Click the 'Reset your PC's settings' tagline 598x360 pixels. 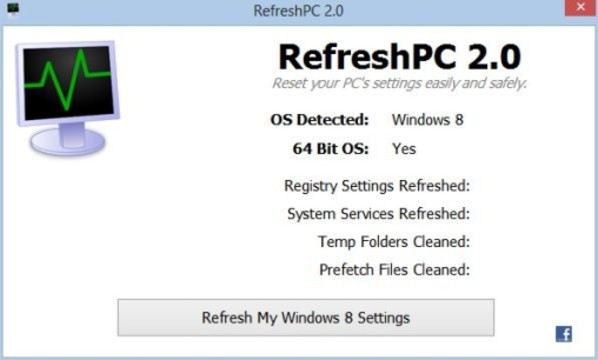[399, 83]
